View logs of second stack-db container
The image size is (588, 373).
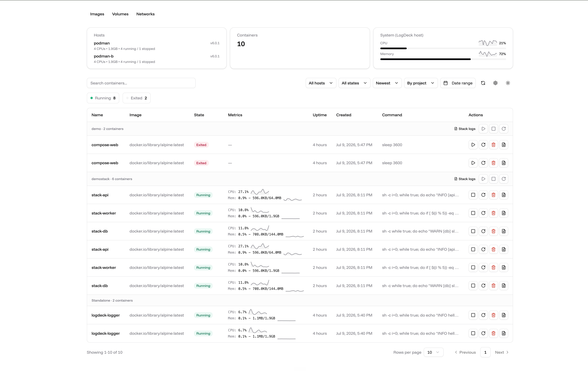pyautogui.click(x=503, y=286)
